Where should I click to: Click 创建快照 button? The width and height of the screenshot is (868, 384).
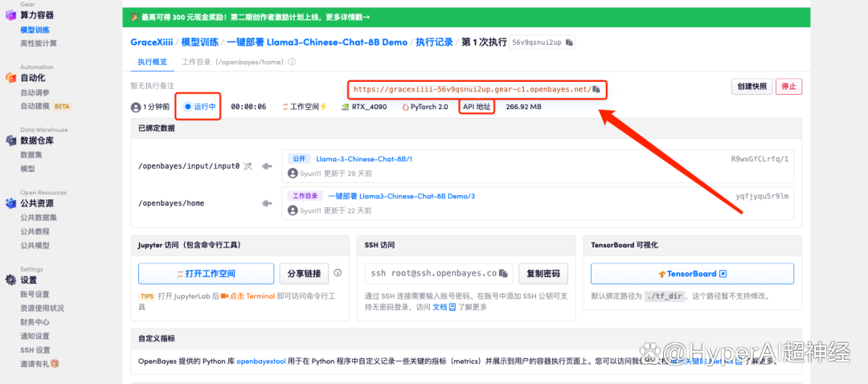pyautogui.click(x=751, y=87)
